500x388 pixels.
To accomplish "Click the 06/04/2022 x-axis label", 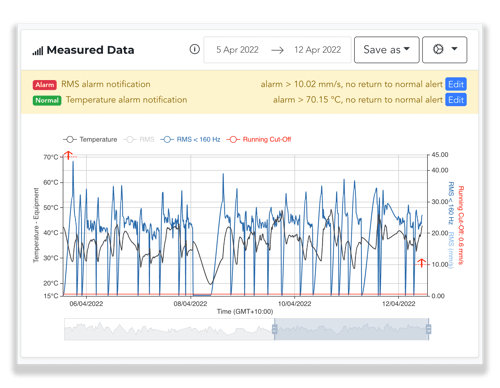I will point(86,304).
